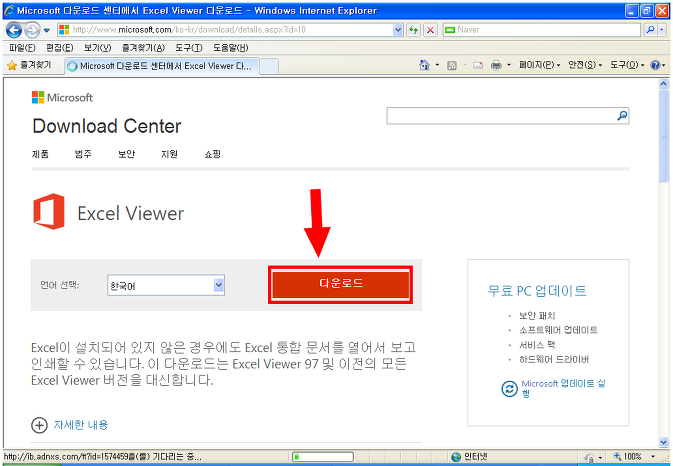The height and width of the screenshot is (466, 673).
Task: Click the circular update arrows icon
Action: (x=509, y=389)
